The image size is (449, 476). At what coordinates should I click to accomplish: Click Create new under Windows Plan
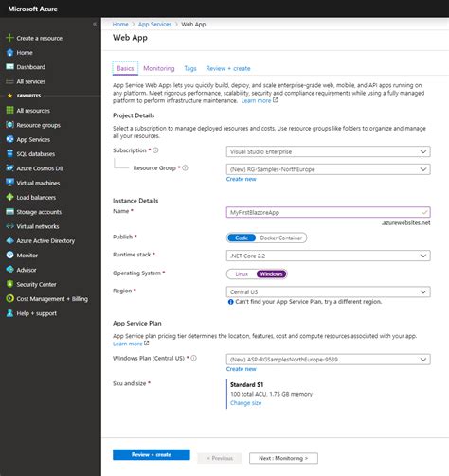[242, 369]
